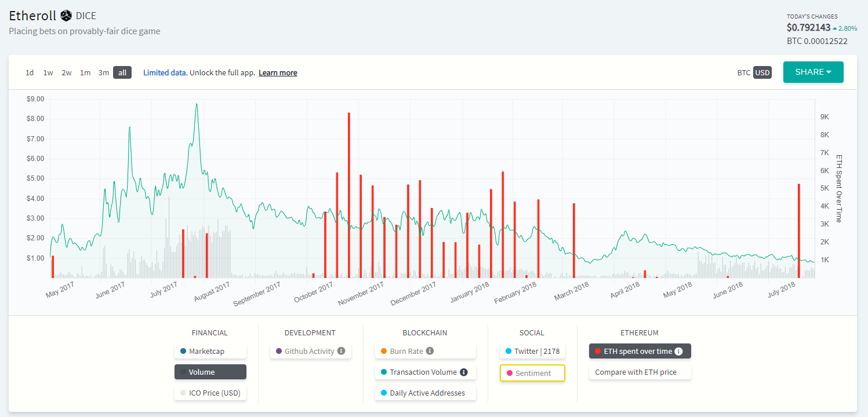Click the January 2018 axis label
The image size is (868, 417).
pos(471,294)
